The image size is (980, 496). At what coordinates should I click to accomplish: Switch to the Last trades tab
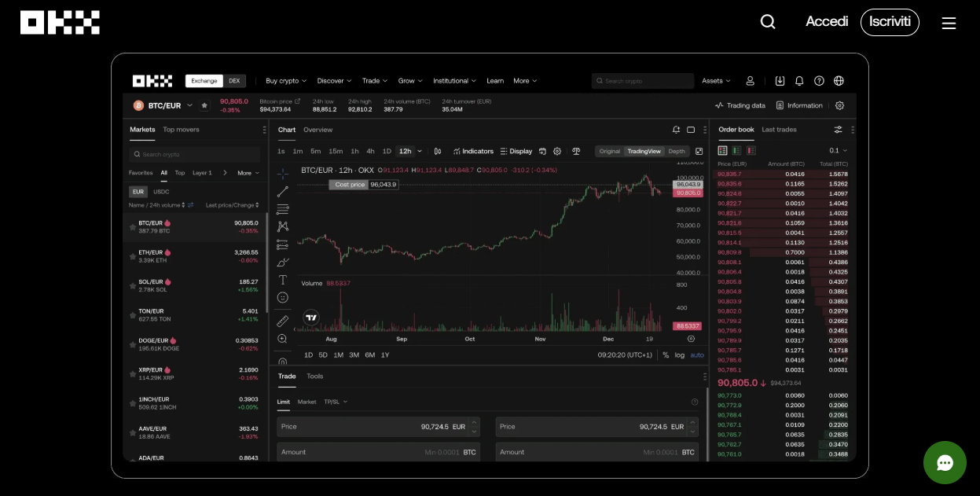pyautogui.click(x=779, y=130)
